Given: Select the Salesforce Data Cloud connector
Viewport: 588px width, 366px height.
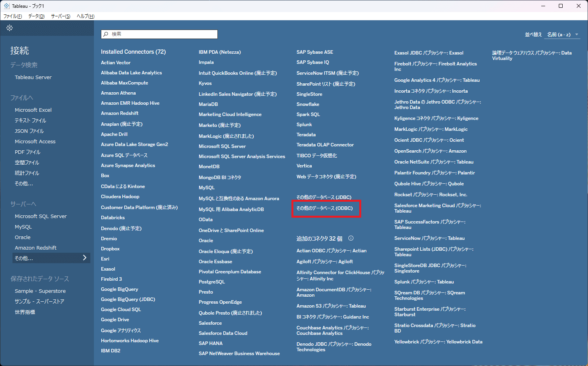Looking at the screenshot, I should 223,333.
